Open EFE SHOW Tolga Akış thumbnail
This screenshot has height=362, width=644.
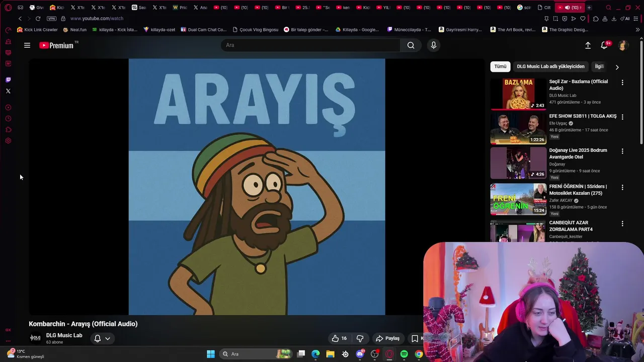point(518,128)
